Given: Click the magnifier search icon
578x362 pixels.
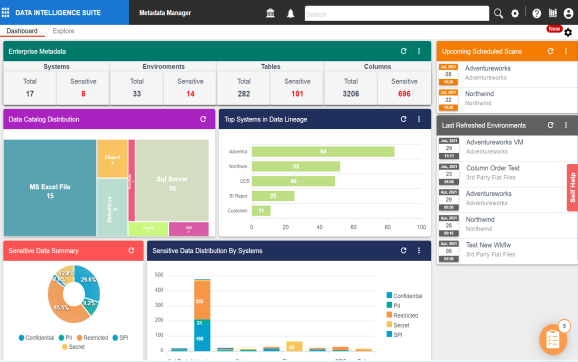Looking at the screenshot, I should pyautogui.click(x=498, y=14).
